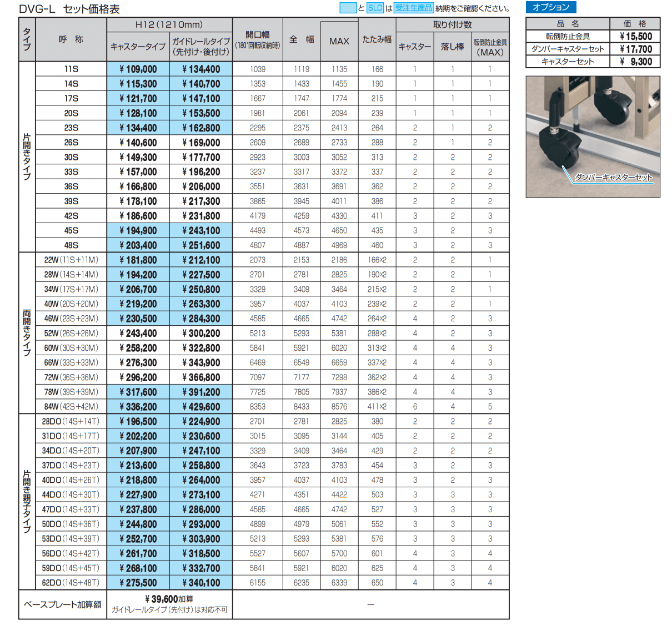Click the SLC legend badge
672x626 pixels.
tap(375, 8)
